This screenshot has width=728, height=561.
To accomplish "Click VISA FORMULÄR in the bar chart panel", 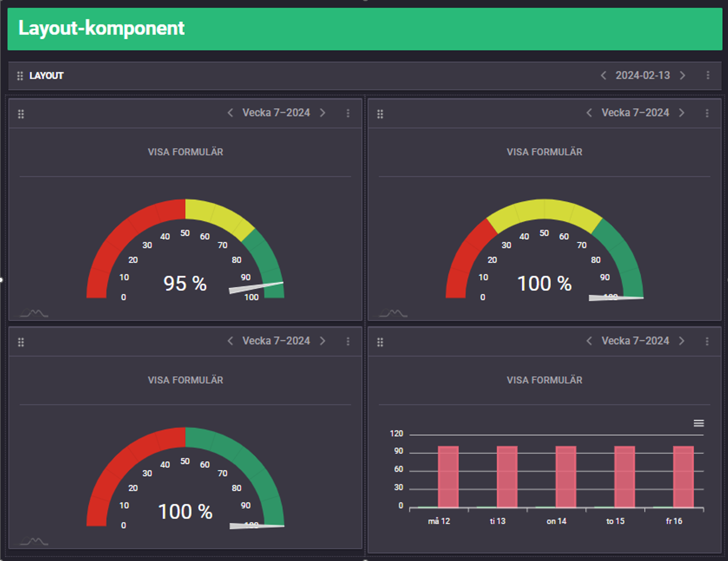I will [x=544, y=380].
